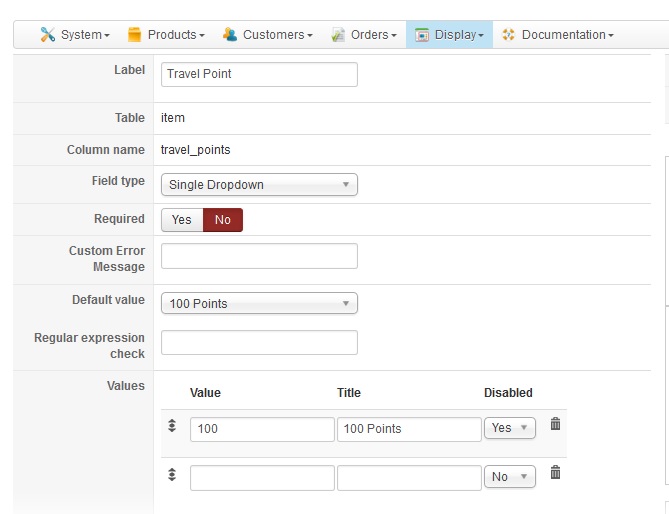Delete the 100 Points value row

pos(556,424)
